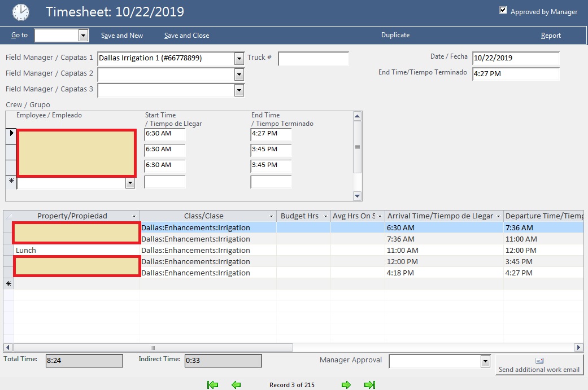
Task: Open the new crew employee dropdown arrow
Action: point(130,183)
